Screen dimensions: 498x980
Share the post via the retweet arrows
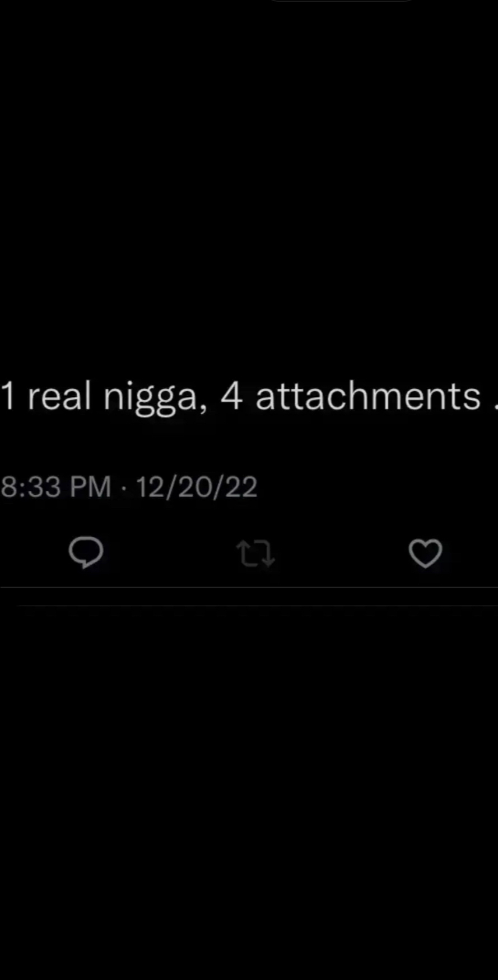pos(255,554)
